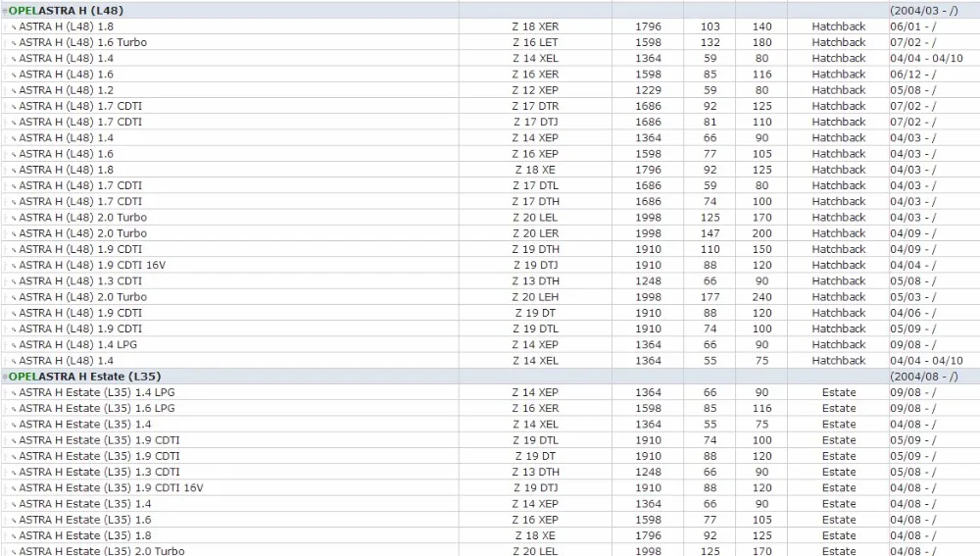Click engine code Z 17 DTH
Image resolution: width=980 pixels, height=556 pixels.
pos(536,201)
